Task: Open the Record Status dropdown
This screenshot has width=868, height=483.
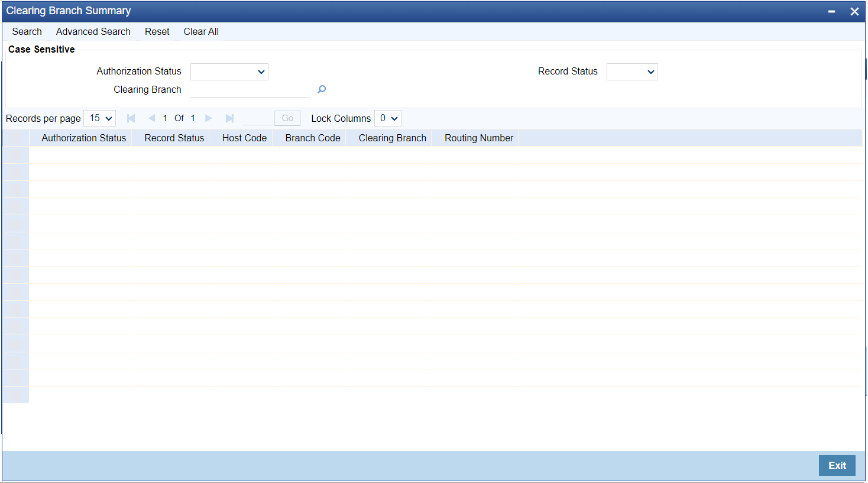Action: (632, 72)
